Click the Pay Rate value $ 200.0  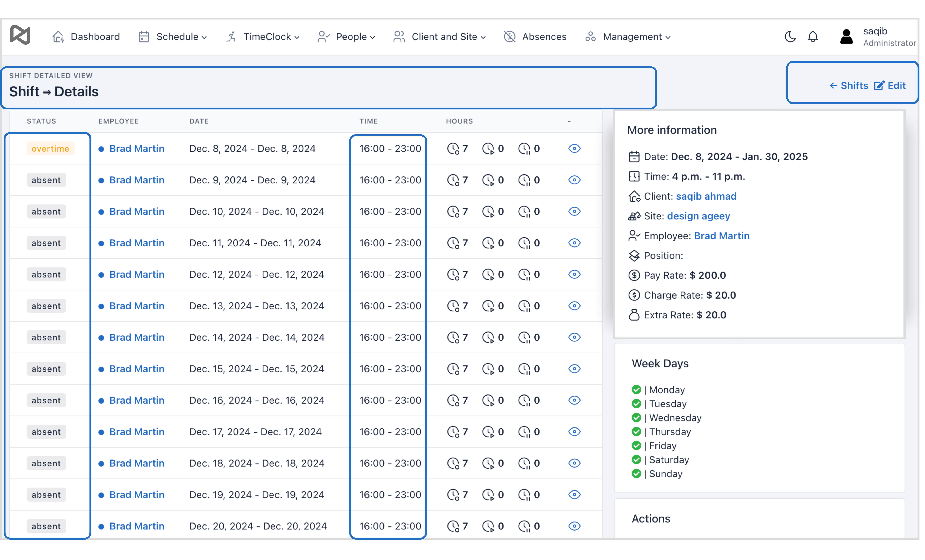pyautogui.click(x=708, y=275)
